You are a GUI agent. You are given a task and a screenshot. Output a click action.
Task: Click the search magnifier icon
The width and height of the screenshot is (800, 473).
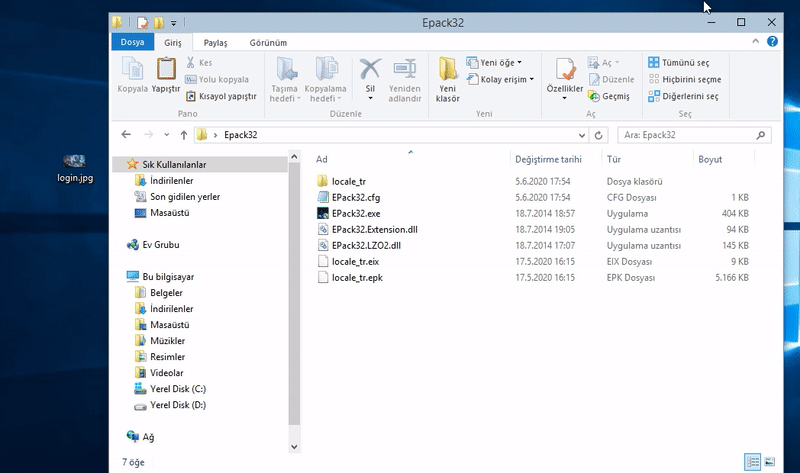[x=761, y=135]
